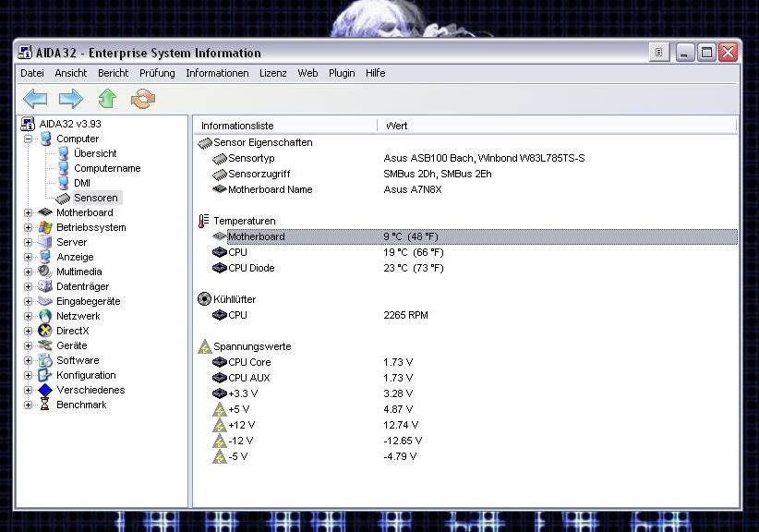This screenshot has width=759, height=532.
Task: Click the Datenträger drive icon
Action: coord(45,286)
